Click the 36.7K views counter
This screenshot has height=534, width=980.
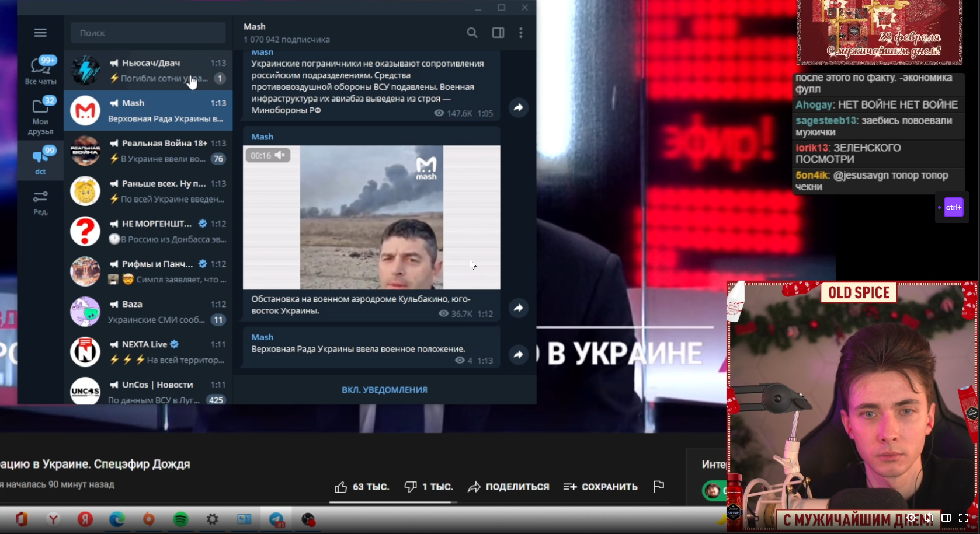click(x=456, y=313)
